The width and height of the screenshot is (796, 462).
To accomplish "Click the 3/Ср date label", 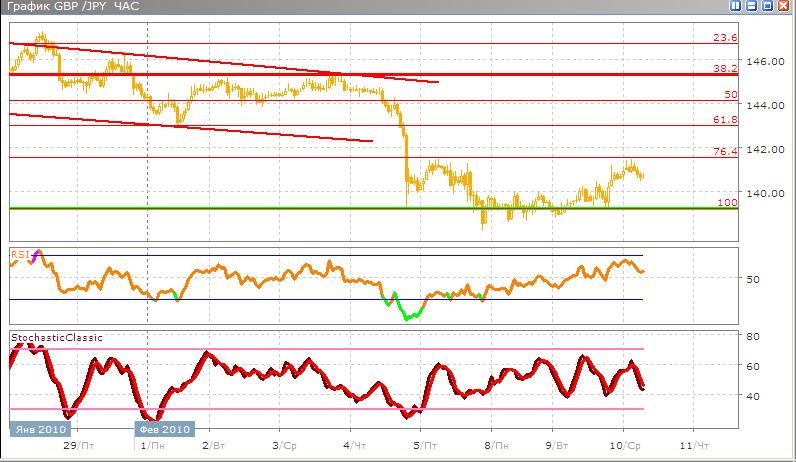I will coord(284,446).
